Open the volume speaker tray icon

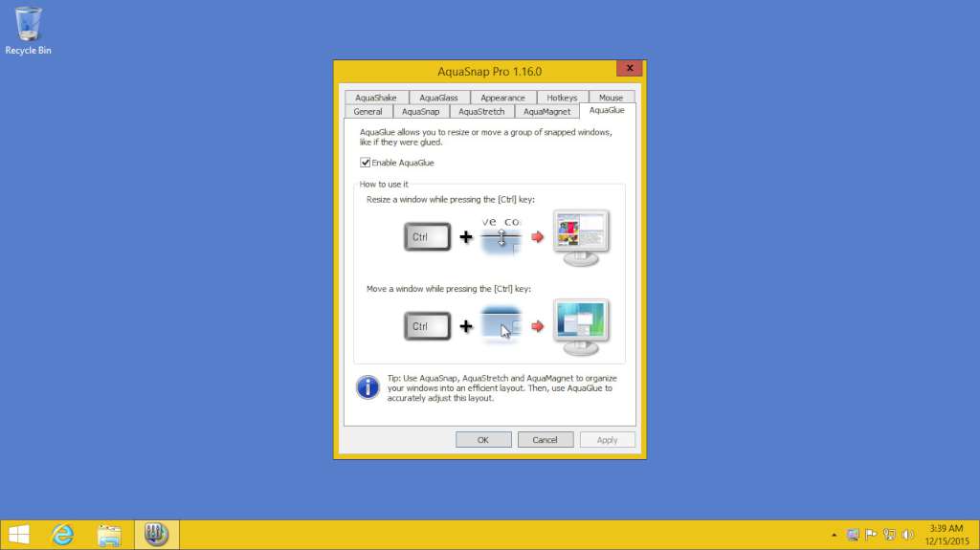pyautogui.click(x=908, y=535)
